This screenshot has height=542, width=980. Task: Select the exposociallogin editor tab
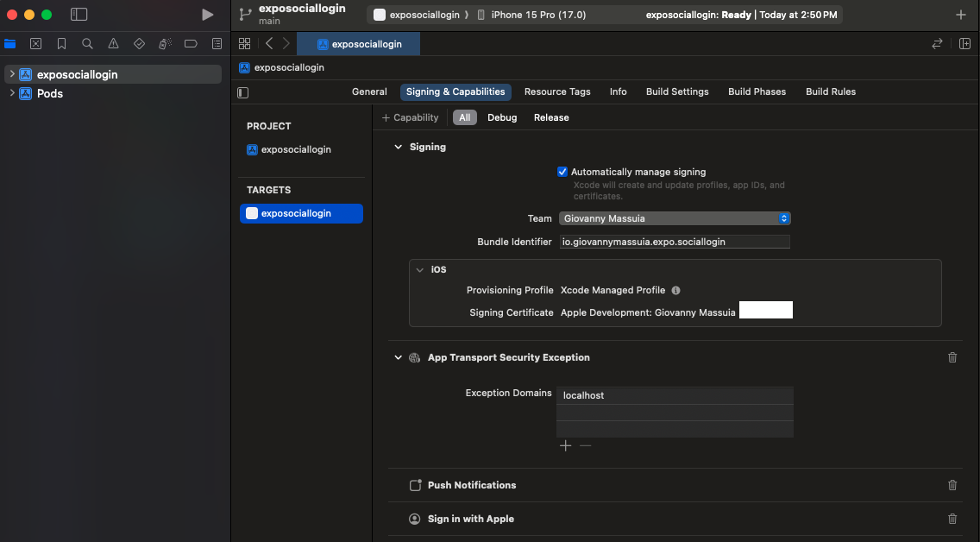(359, 44)
